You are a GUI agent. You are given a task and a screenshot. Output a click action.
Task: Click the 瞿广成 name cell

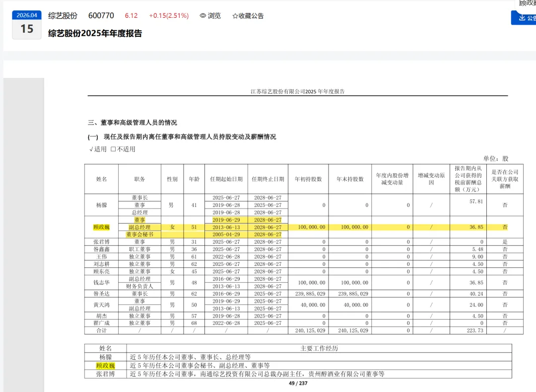coord(102,324)
